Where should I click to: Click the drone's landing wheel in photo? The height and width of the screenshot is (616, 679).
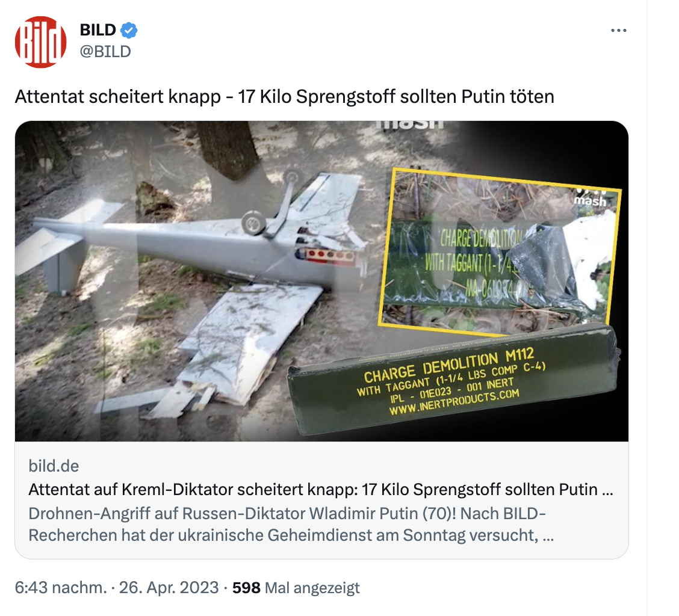[253, 223]
